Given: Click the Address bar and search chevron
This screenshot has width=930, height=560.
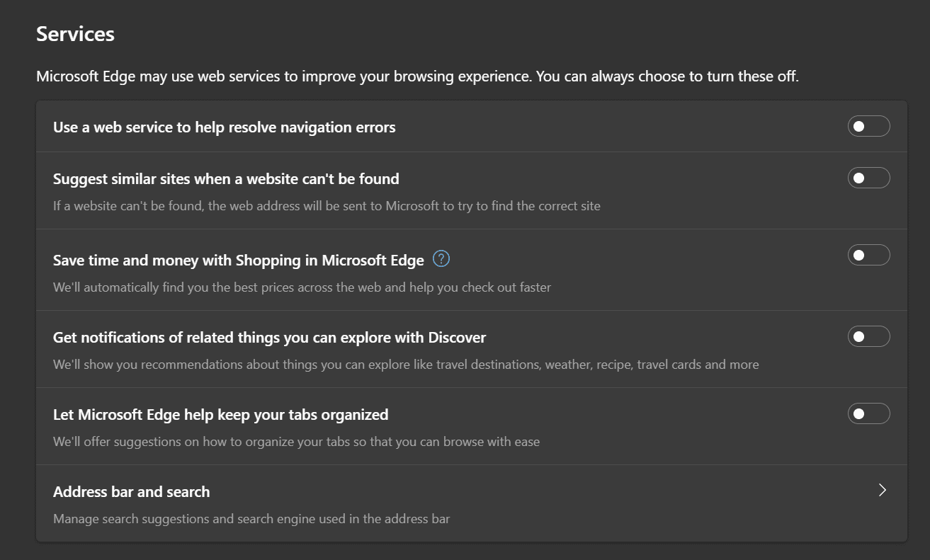Looking at the screenshot, I should click(x=882, y=490).
